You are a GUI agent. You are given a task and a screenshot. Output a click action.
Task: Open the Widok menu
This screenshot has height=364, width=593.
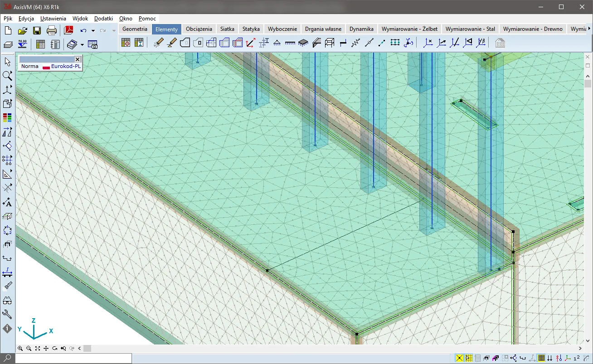tap(80, 19)
